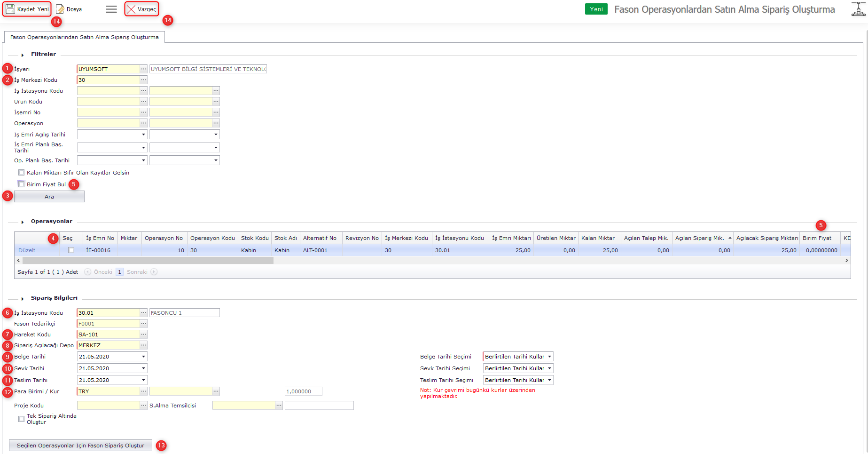Select Fason Operasyonlarından Satın Alma Sipariş Oluşturma tab
The image size is (868, 454).
(x=85, y=37)
